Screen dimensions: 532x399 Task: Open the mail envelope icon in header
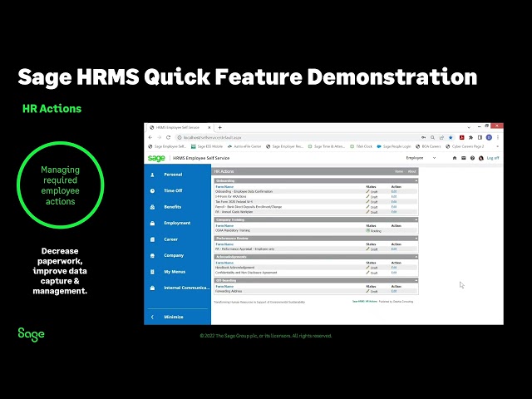point(464,158)
